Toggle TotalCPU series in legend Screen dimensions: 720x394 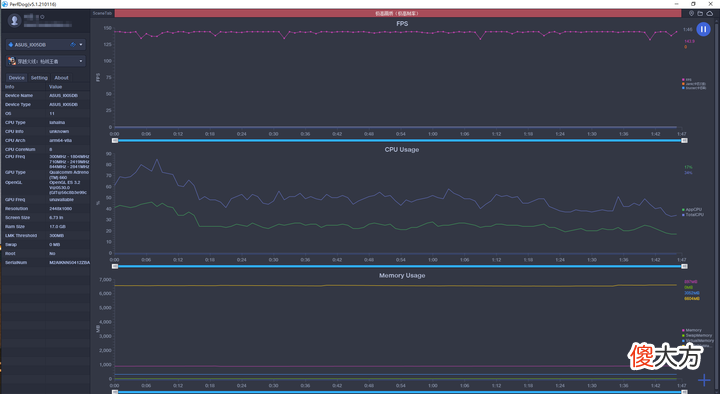point(693,214)
